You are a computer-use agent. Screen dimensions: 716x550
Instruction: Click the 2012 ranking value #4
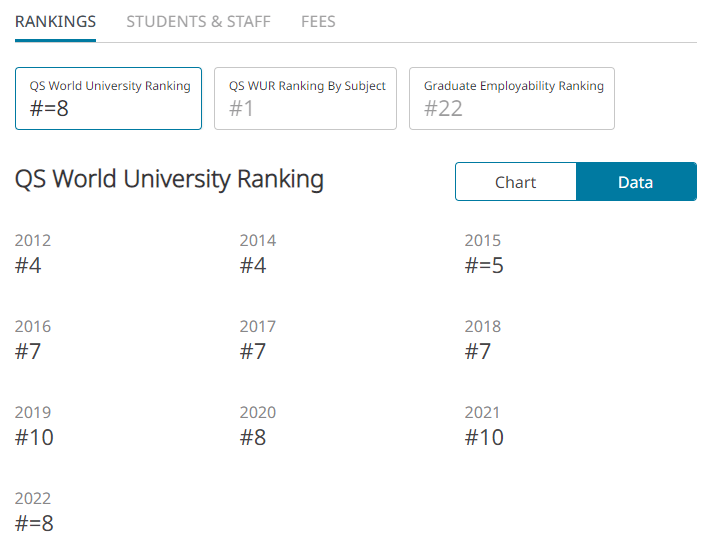point(28,265)
